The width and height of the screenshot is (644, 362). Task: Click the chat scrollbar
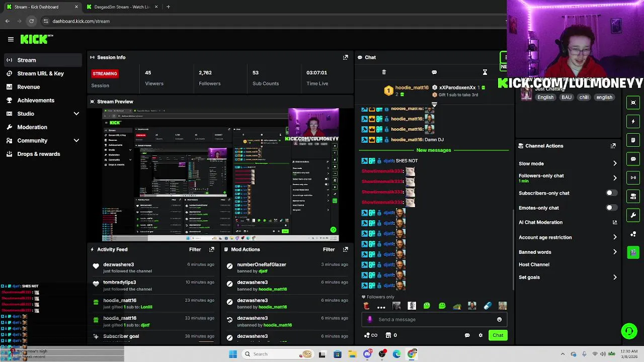pos(513,249)
